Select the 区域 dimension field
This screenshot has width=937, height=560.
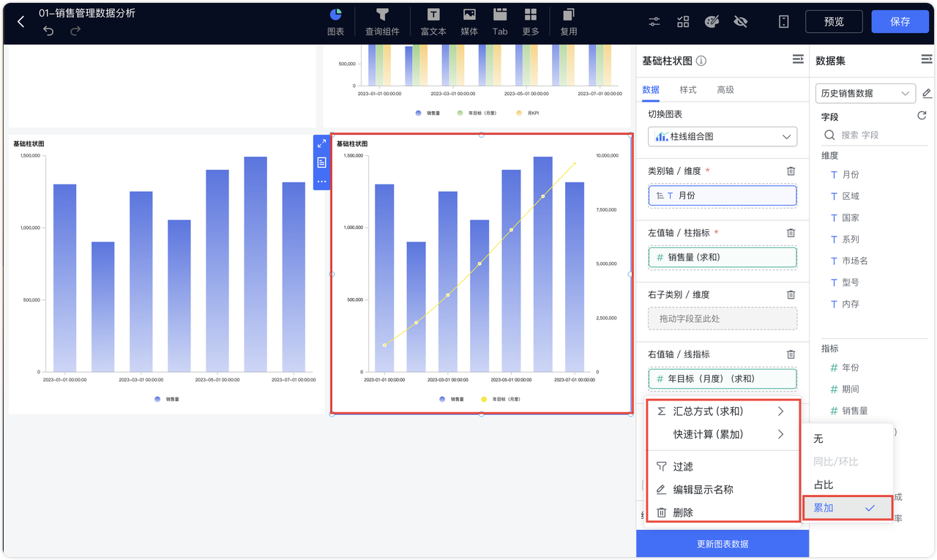(x=851, y=196)
